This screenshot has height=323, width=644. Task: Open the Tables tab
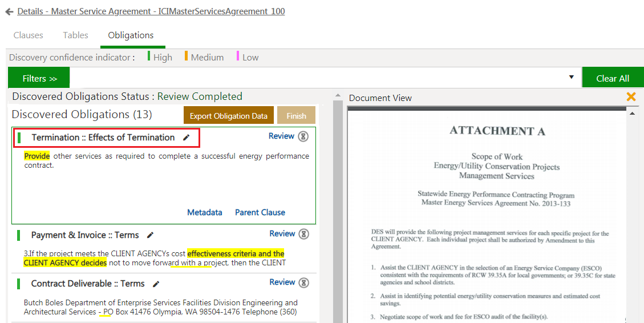(x=75, y=35)
